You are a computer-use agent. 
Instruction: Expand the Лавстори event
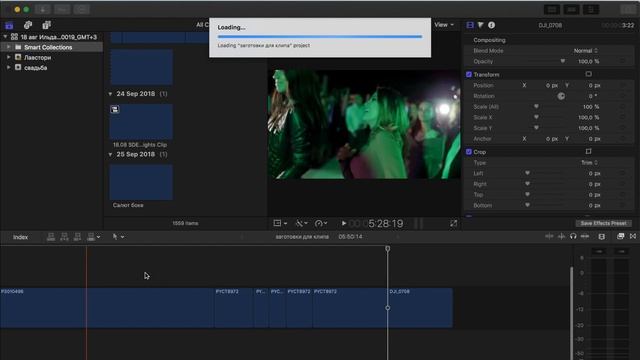coord(9,58)
